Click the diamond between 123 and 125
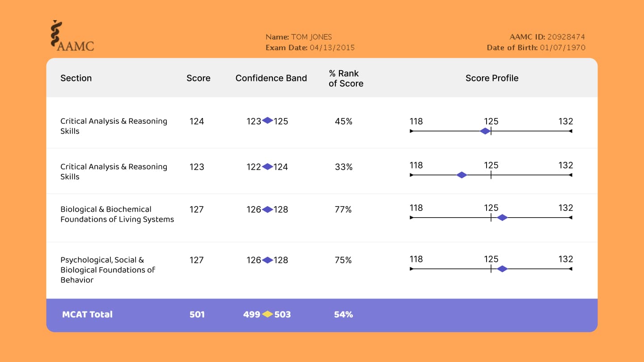 [267, 120]
